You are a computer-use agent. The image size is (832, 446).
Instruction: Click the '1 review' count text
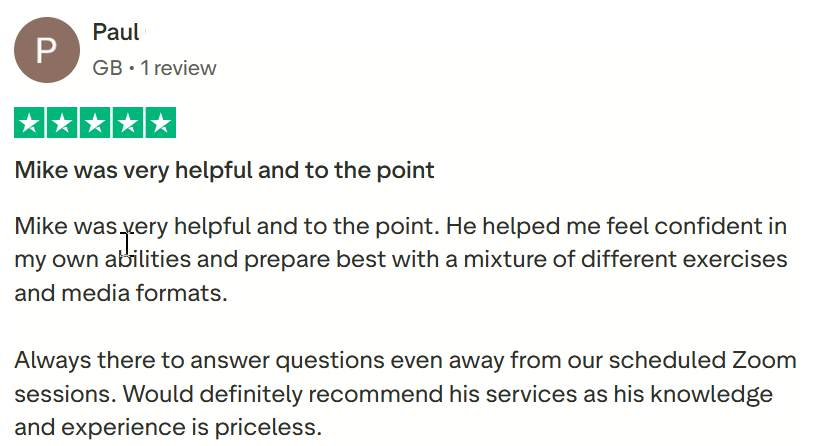[178, 68]
